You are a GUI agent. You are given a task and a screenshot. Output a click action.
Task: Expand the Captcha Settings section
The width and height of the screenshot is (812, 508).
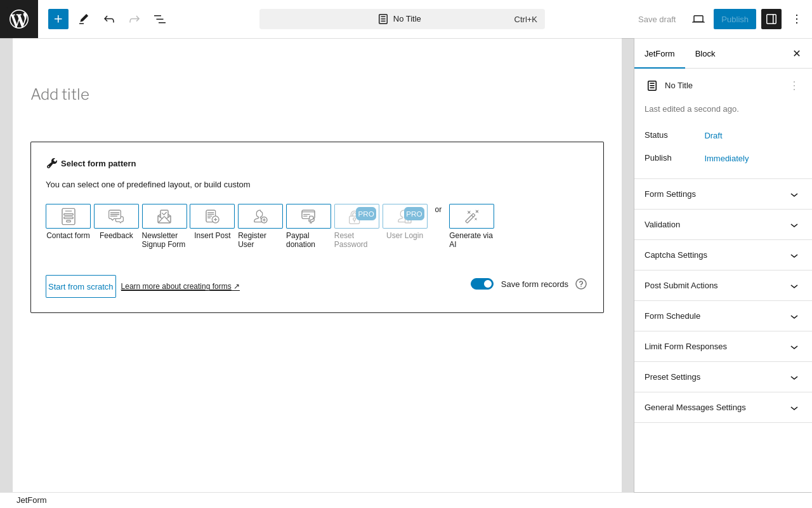click(x=723, y=255)
